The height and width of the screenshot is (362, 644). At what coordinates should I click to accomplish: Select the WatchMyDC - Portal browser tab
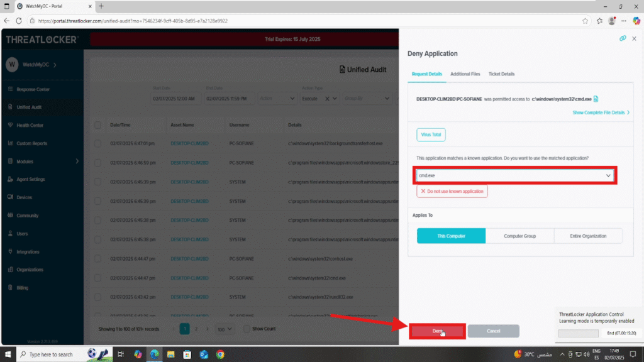coord(53,6)
